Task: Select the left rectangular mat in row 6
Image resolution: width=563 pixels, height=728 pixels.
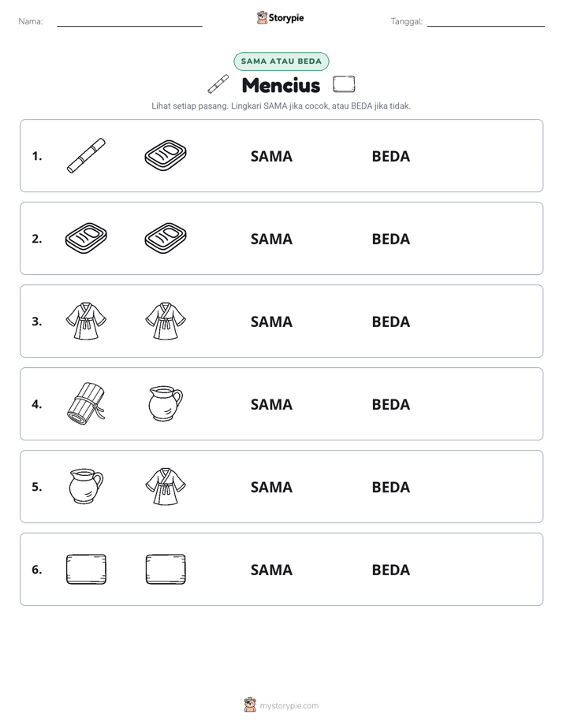Action: tap(86, 569)
